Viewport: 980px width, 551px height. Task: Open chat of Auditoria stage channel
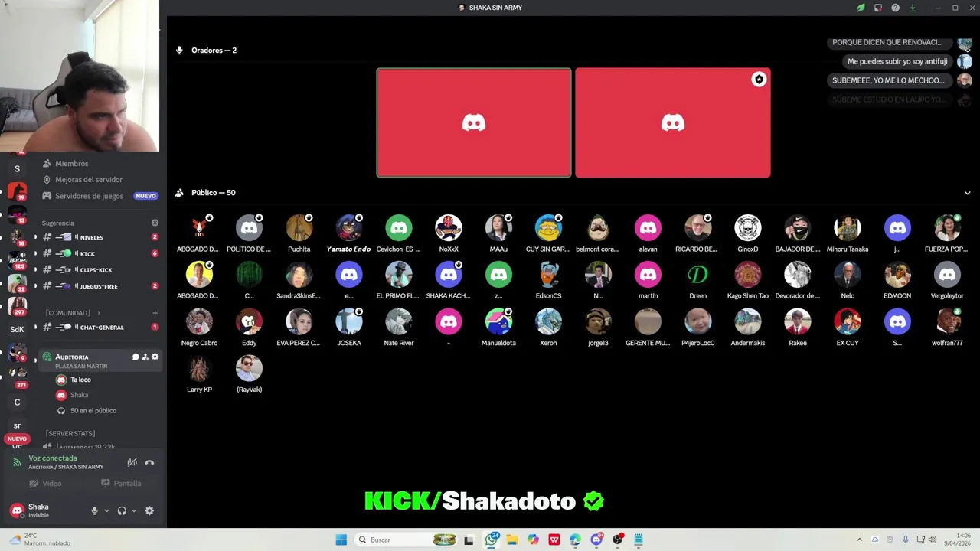click(x=136, y=357)
